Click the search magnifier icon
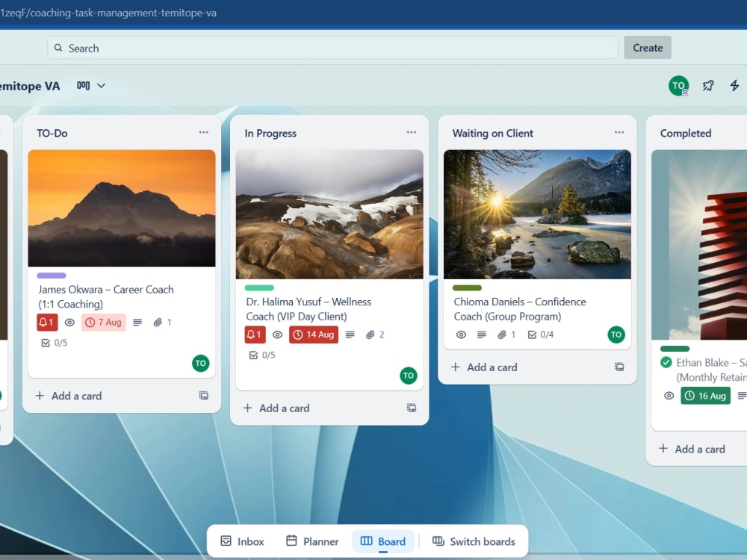Viewport: 747px width, 560px height. (x=58, y=48)
